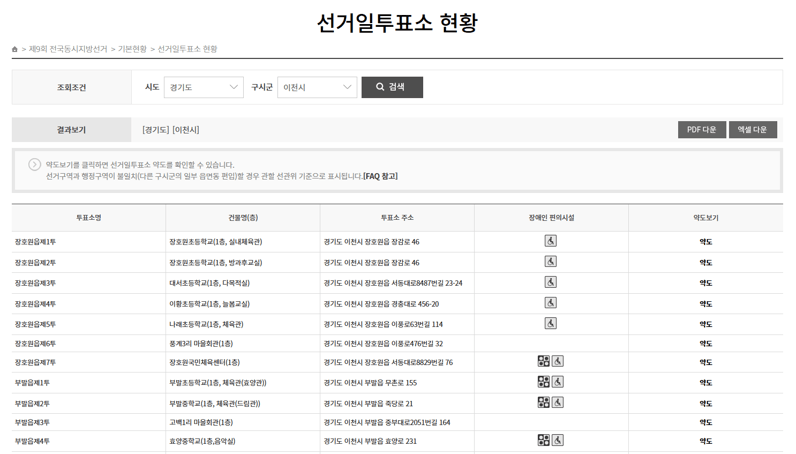Click wheelchair icon in 부발읍제2투 row

(558, 402)
